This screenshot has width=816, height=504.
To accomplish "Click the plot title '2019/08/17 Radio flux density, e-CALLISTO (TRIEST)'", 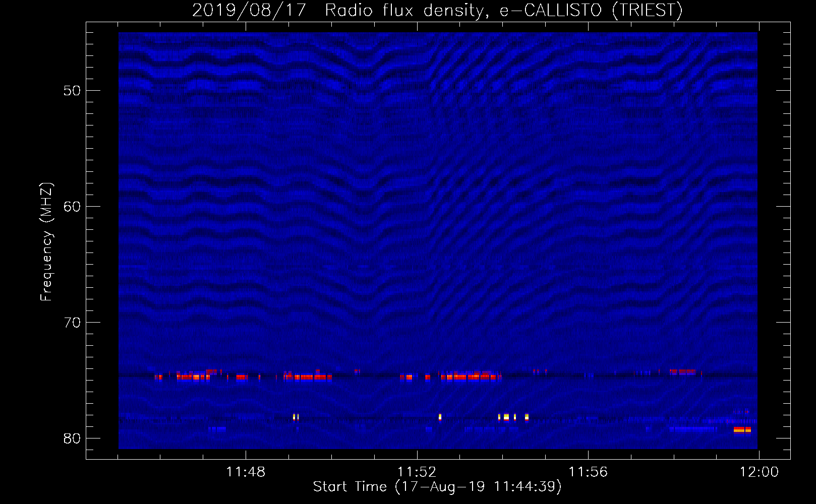I will [x=437, y=10].
